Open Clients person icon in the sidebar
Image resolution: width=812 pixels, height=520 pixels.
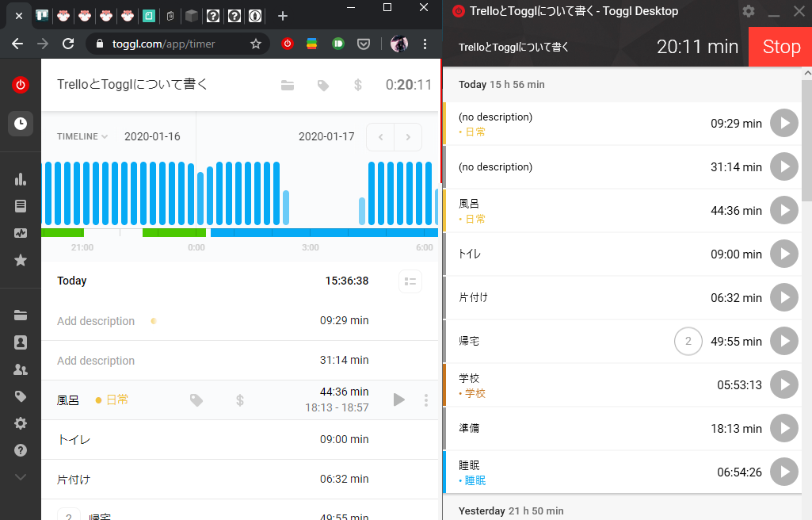click(20, 342)
